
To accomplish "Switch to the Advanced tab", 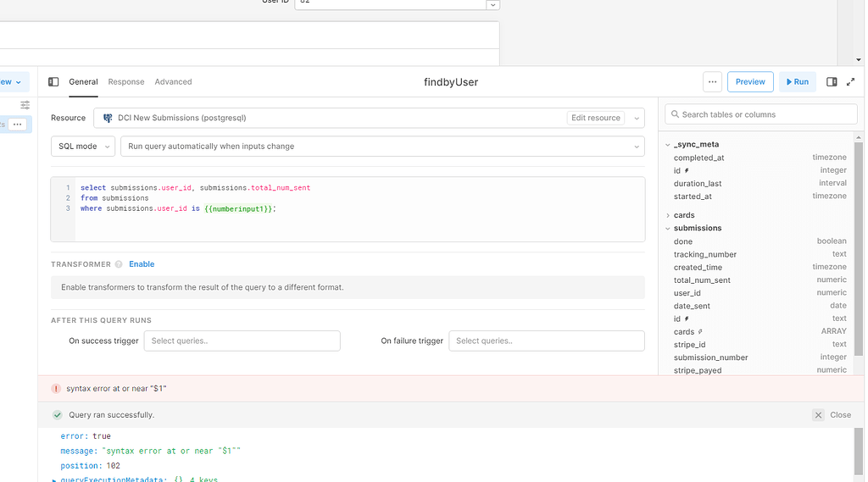I will [173, 82].
